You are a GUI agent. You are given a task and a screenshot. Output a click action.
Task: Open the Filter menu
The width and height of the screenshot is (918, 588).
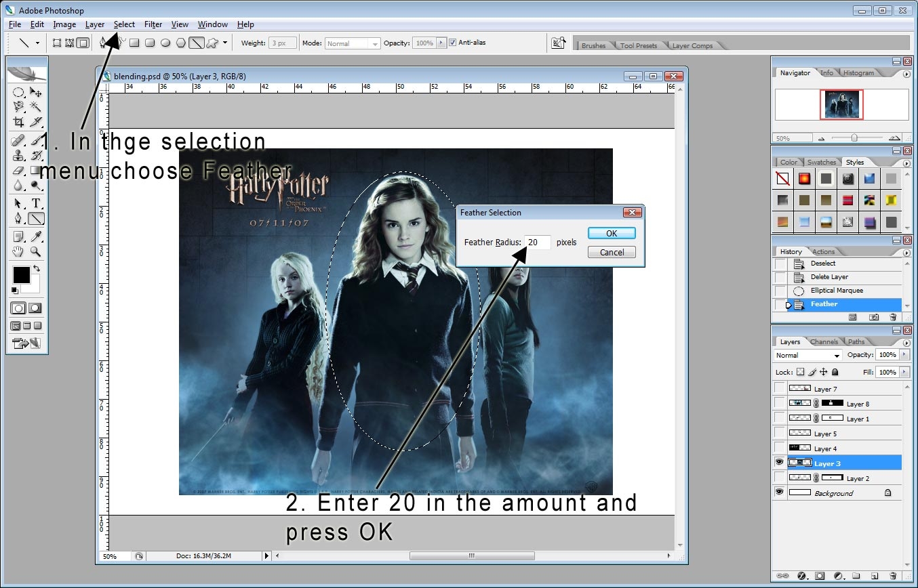tap(153, 24)
